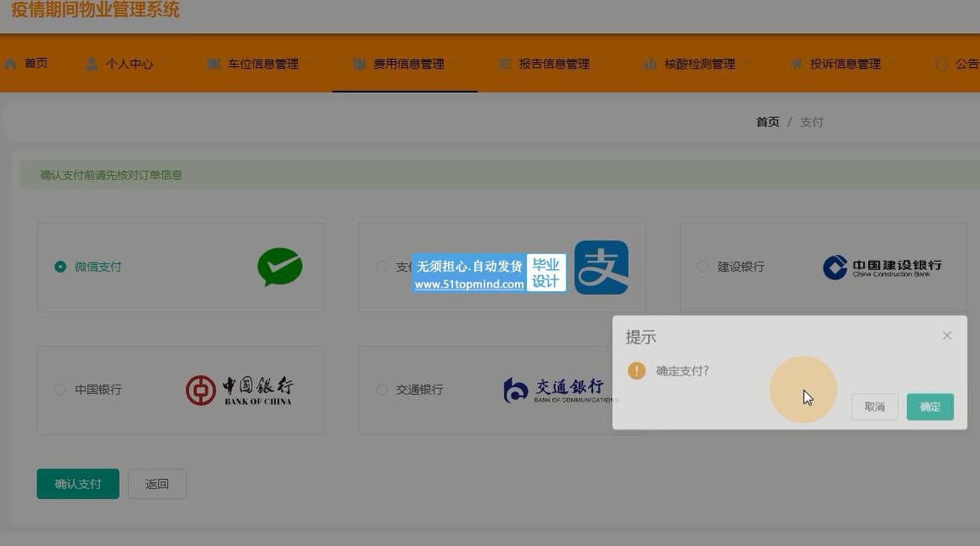
Task: Click the megaphone icon beside 投诉信息管理
Action: 796,64
